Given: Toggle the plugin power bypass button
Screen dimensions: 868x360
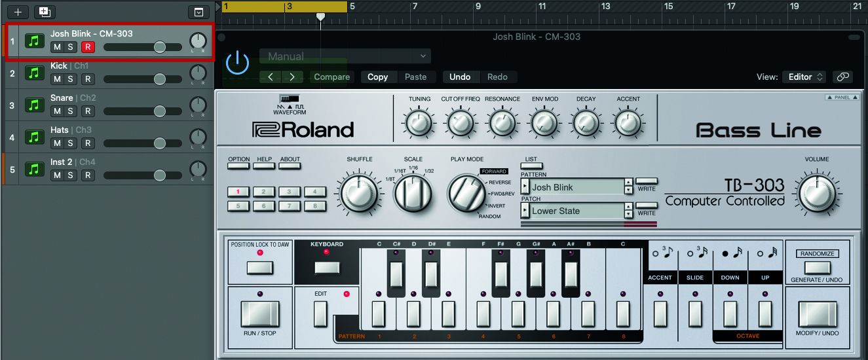Looking at the screenshot, I should tap(237, 63).
